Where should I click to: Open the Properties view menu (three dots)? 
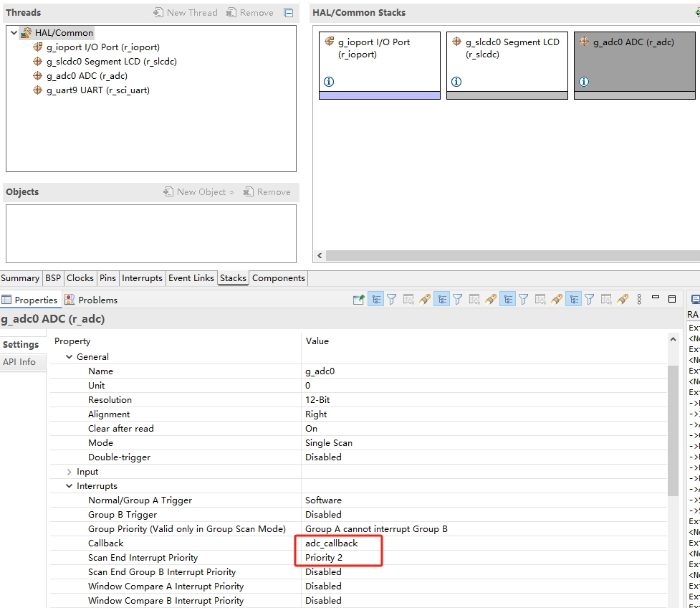[x=639, y=299]
